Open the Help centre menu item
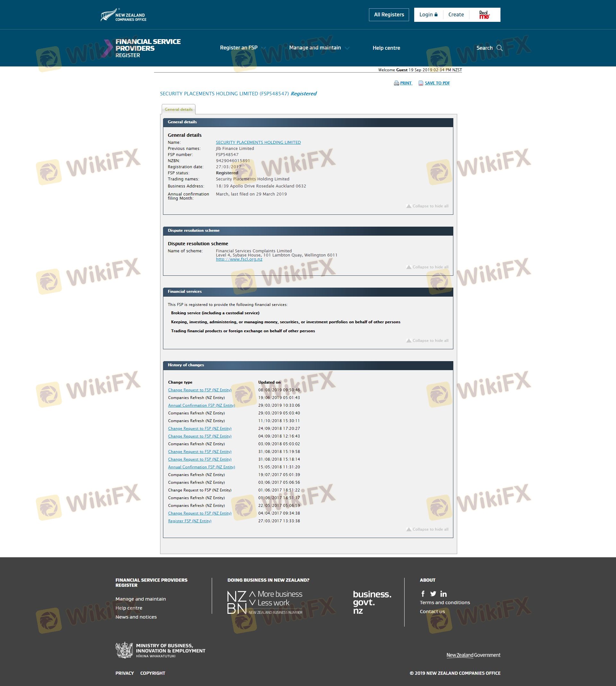Viewport: 616px width, 686px height. (x=386, y=48)
